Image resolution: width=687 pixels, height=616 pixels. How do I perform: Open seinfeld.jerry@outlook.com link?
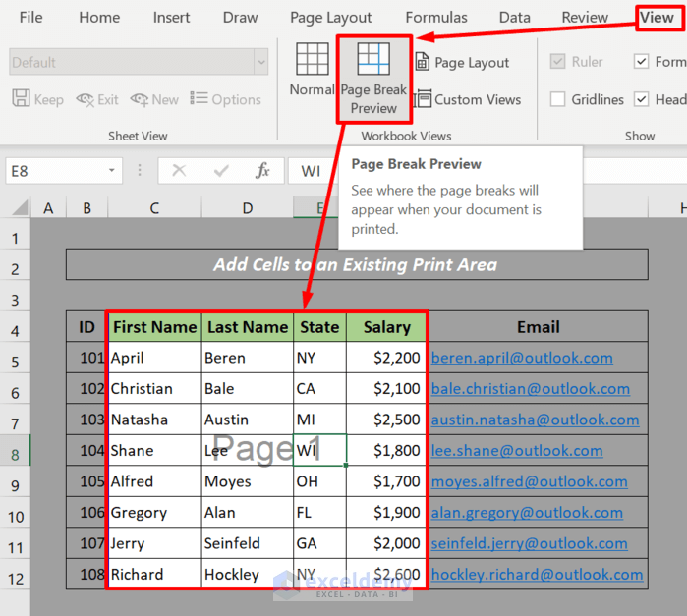click(530, 543)
